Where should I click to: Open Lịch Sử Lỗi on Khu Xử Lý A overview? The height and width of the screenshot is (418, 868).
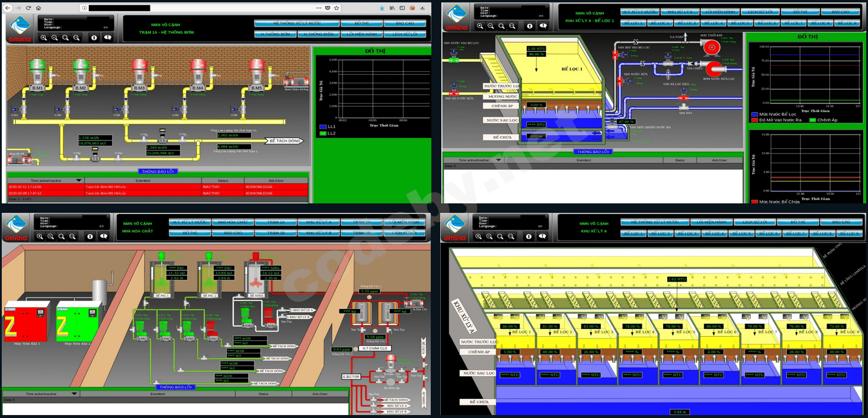754,222
